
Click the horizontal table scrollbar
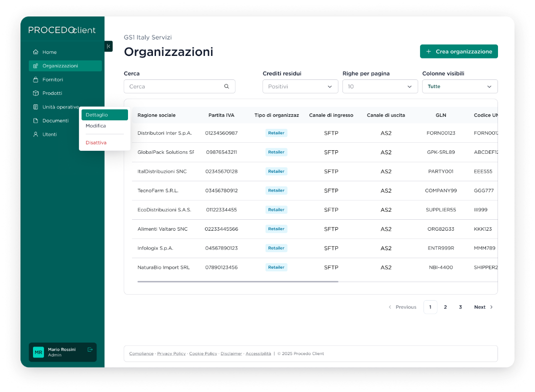[238, 282]
